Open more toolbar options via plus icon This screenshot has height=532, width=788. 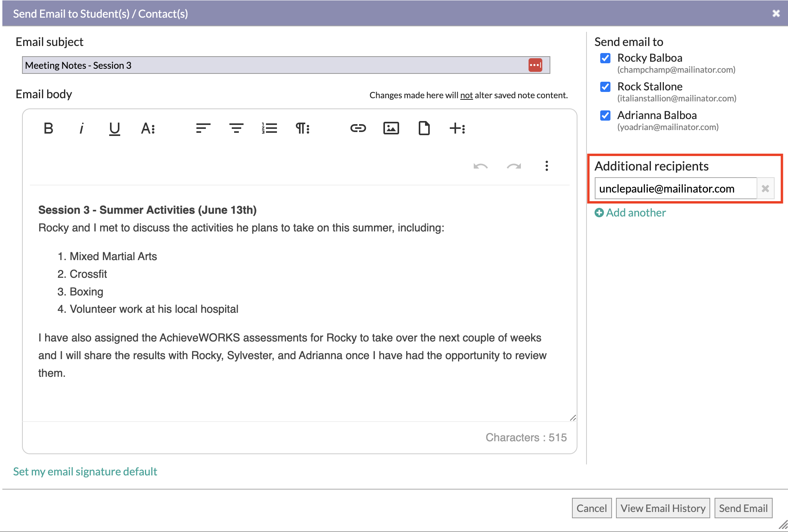458,128
